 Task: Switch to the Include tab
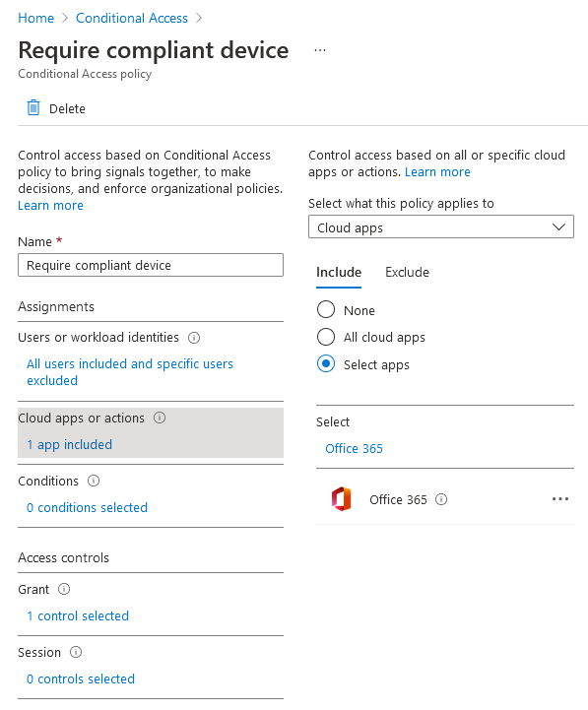pos(339,272)
